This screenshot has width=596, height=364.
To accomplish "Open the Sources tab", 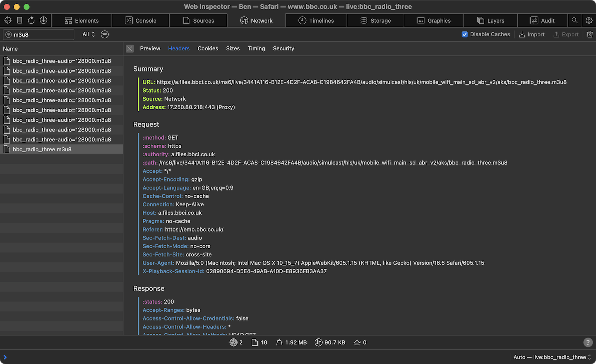I will click(x=198, y=21).
